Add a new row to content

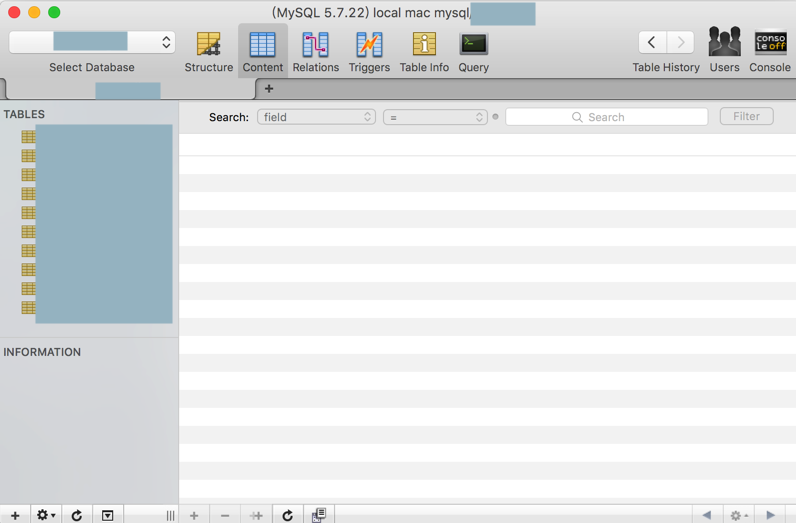(x=194, y=515)
